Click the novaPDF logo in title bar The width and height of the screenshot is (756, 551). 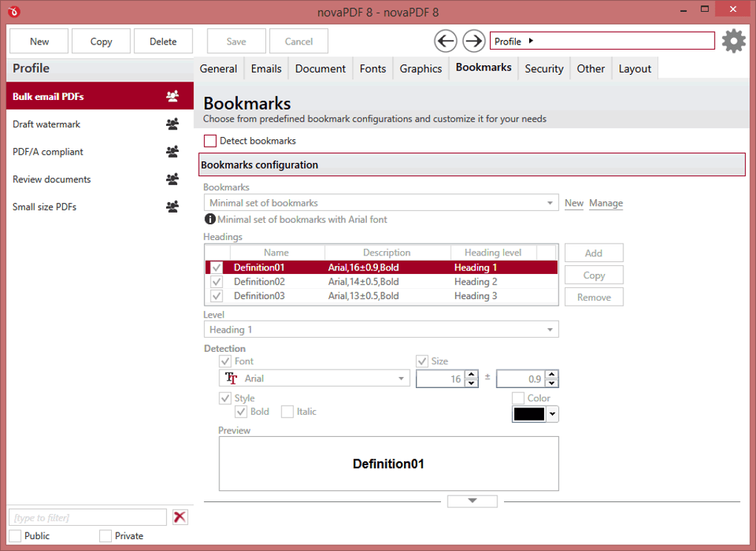(x=14, y=12)
